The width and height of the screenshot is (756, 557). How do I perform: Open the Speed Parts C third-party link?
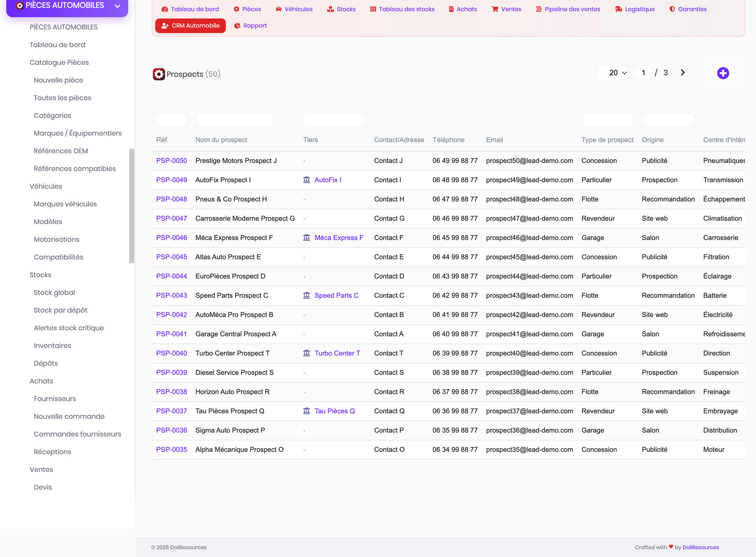click(336, 295)
